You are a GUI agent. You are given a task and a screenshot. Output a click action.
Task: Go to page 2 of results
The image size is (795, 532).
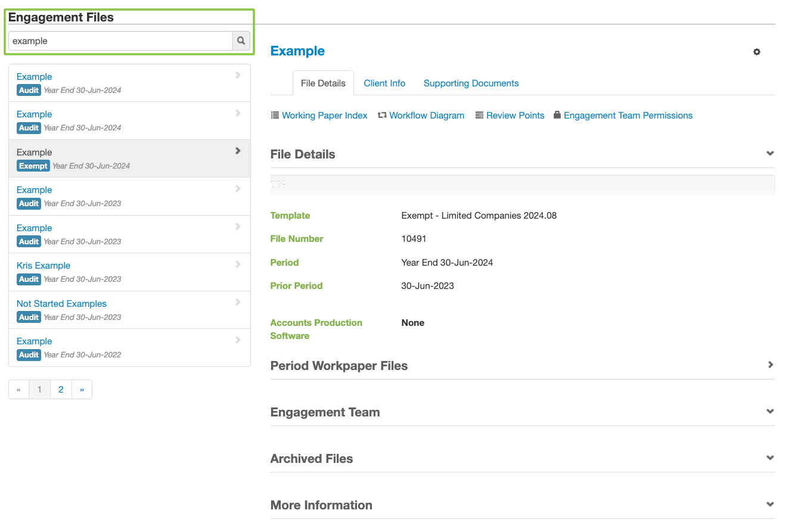pyautogui.click(x=61, y=390)
